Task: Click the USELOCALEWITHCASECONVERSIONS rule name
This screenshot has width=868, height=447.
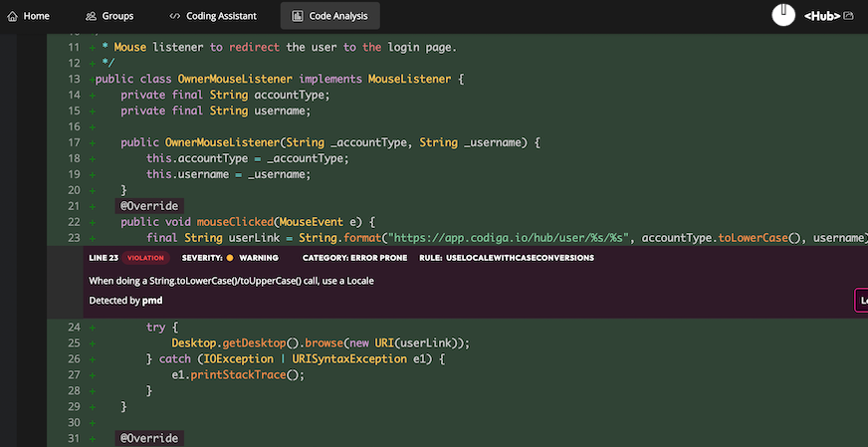Action: (x=520, y=258)
